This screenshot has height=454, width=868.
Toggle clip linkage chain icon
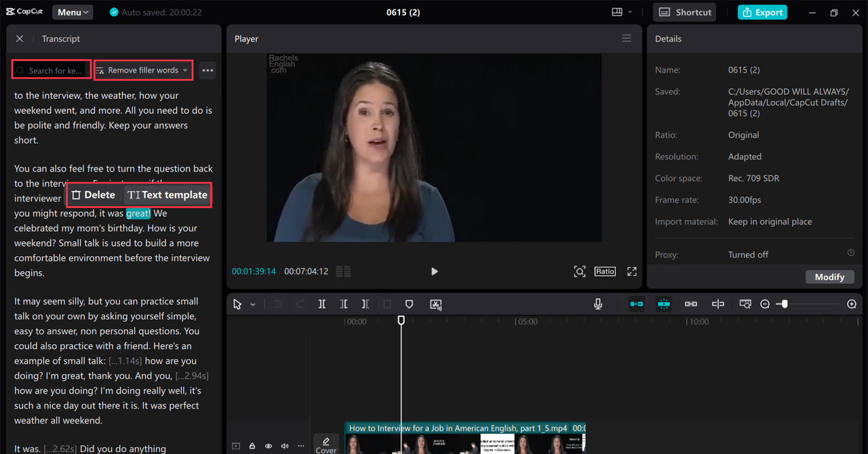[691, 304]
